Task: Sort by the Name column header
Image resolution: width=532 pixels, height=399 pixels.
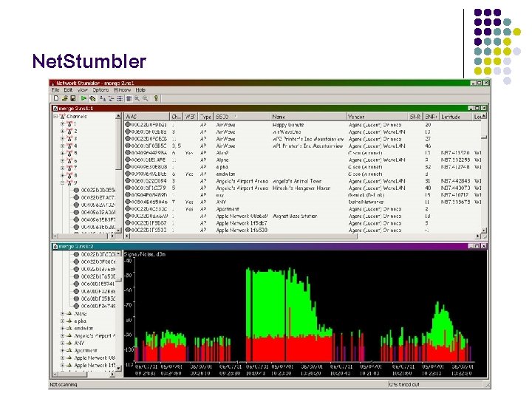Action: (308, 117)
